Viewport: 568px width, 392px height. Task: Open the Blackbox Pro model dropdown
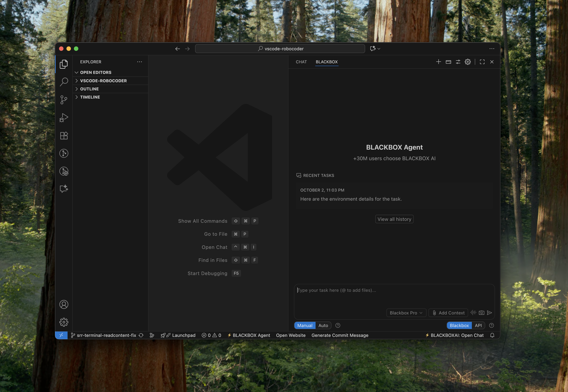click(x=406, y=313)
